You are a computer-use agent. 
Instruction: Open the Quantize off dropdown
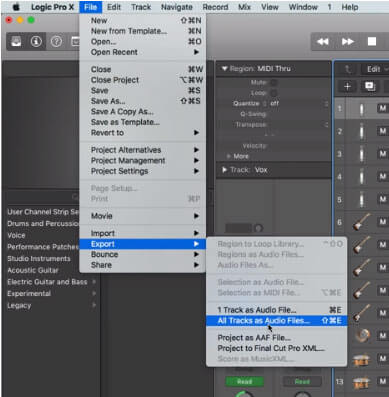274,103
